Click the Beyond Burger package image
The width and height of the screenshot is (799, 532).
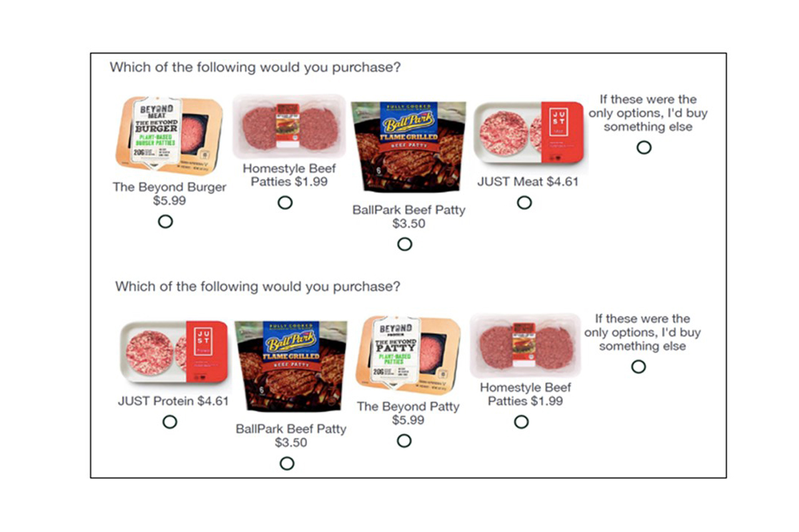point(169,136)
